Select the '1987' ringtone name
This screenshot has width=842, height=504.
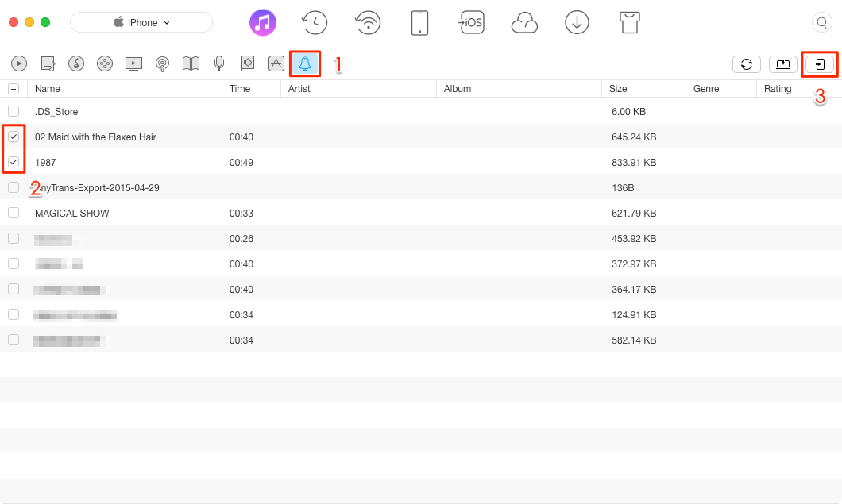[x=45, y=162]
